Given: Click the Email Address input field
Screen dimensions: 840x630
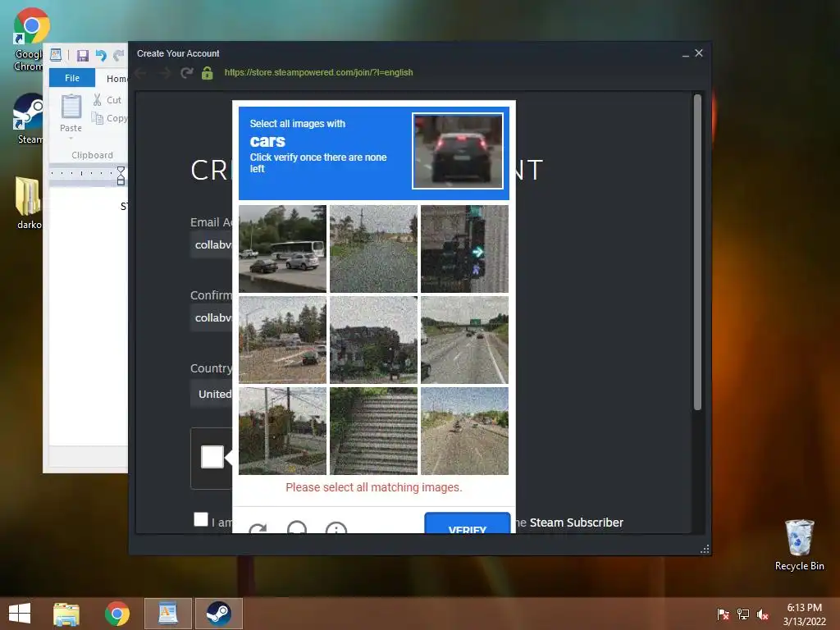Looking at the screenshot, I should [211, 244].
